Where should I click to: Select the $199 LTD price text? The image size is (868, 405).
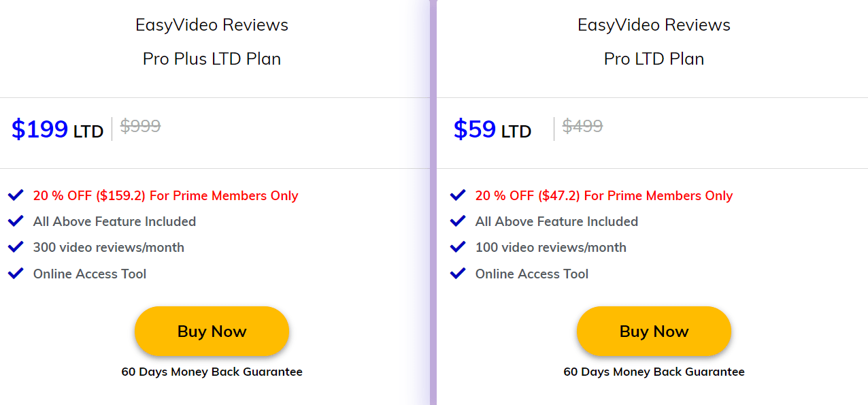pyautogui.click(x=56, y=129)
